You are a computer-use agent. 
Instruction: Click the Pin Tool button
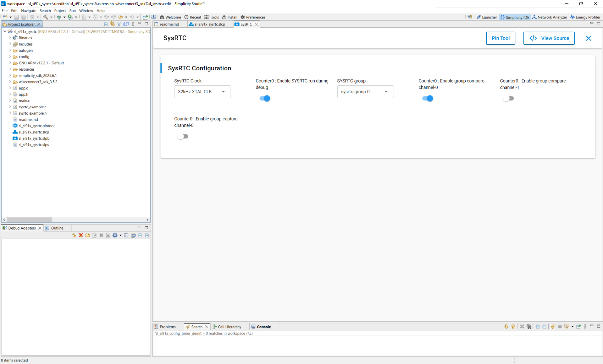[500, 38]
